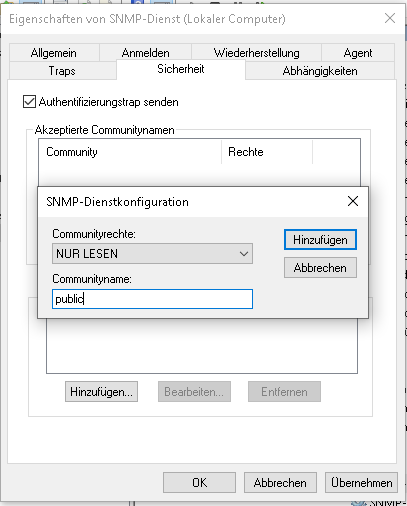Screen dimensions: 407x506
Task: Click the disabled Entfernen button
Action: 284,392
